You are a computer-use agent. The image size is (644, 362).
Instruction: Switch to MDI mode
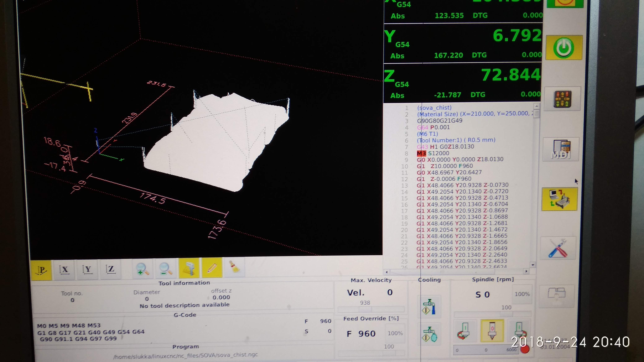click(x=561, y=150)
